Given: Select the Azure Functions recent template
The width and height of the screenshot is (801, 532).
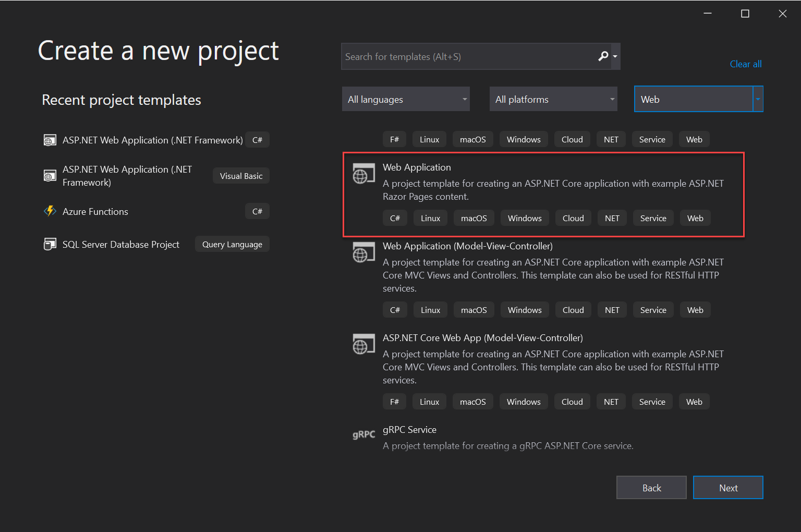Looking at the screenshot, I should click(x=95, y=211).
